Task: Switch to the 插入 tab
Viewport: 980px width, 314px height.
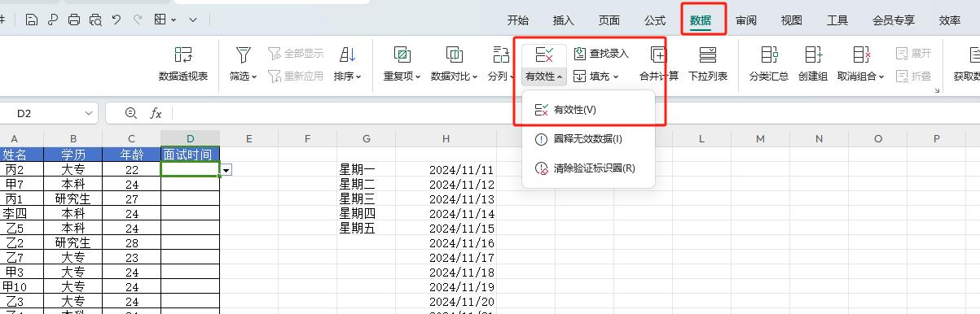Action: (x=563, y=21)
